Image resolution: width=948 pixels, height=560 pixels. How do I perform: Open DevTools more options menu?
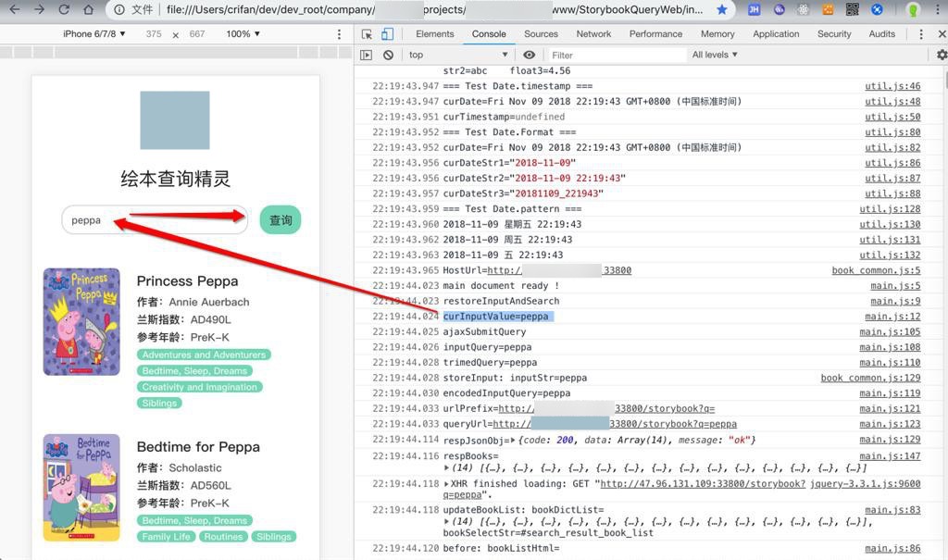pos(921,34)
